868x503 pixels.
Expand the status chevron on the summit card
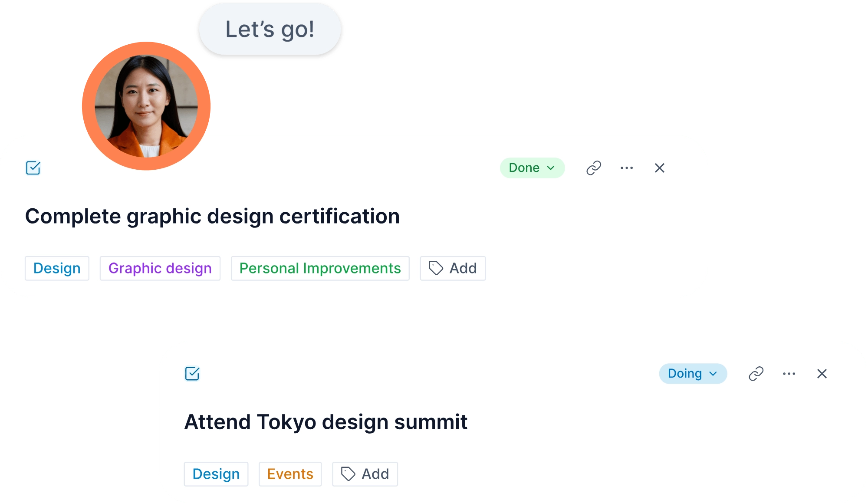[713, 374]
